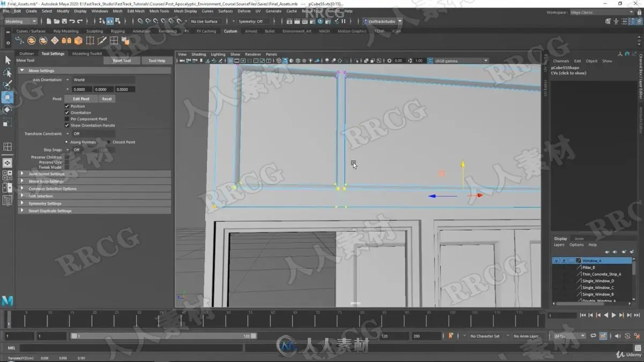
Task: Pick the Rotate tool in the toolbox
Action: tap(8, 109)
